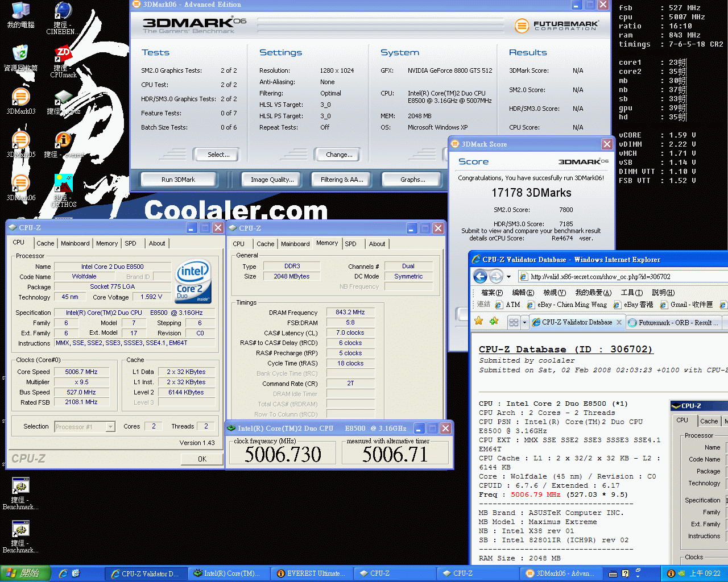
Task: Open eBay - Chien Ming Wang favorites link
Action: pos(567,305)
